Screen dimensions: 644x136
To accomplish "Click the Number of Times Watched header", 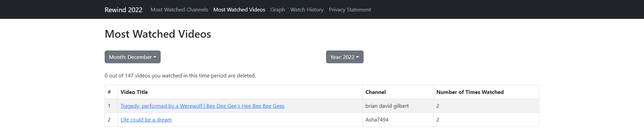I will 486,92.
